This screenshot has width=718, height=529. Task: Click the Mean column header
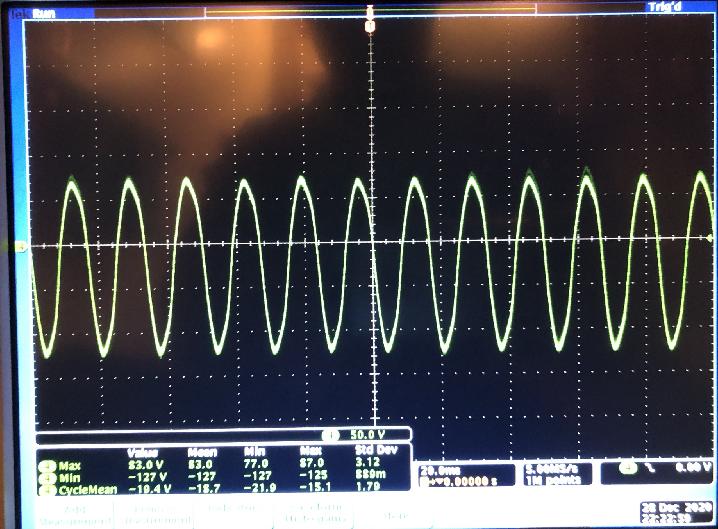201,453
